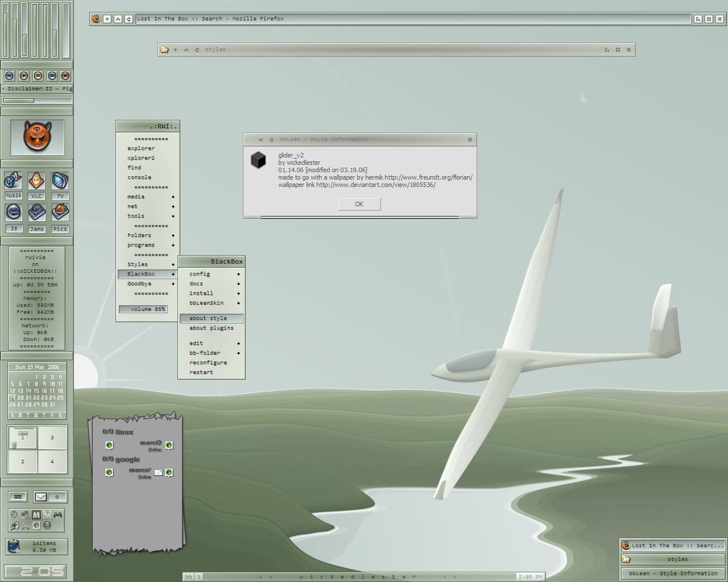The width and height of the screenshot is (728, 582).
Task: Click the song position slider under Disclaimer II
Action: pos(37,101)
